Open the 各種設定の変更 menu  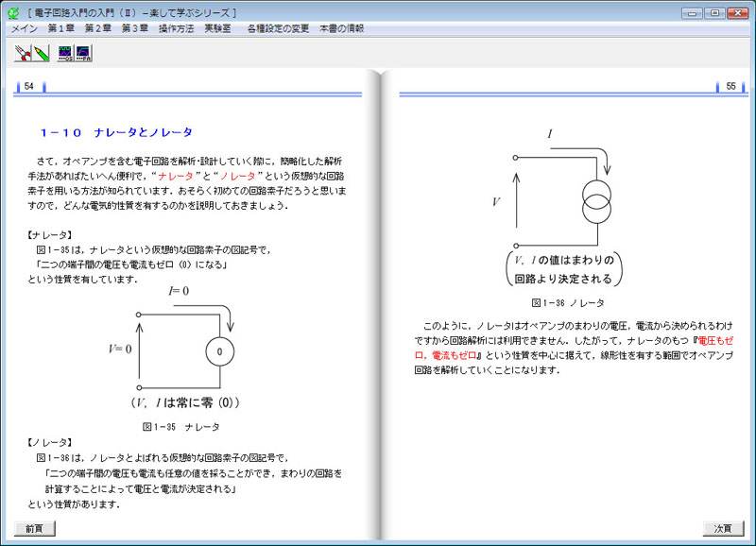click(x=278, y=28)
